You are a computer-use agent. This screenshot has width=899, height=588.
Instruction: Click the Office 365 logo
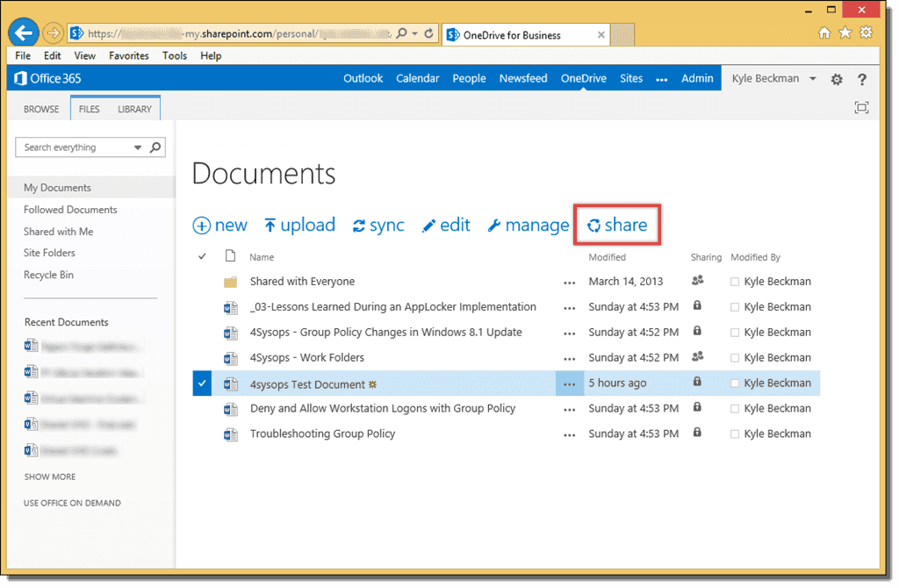click(47, 78)
